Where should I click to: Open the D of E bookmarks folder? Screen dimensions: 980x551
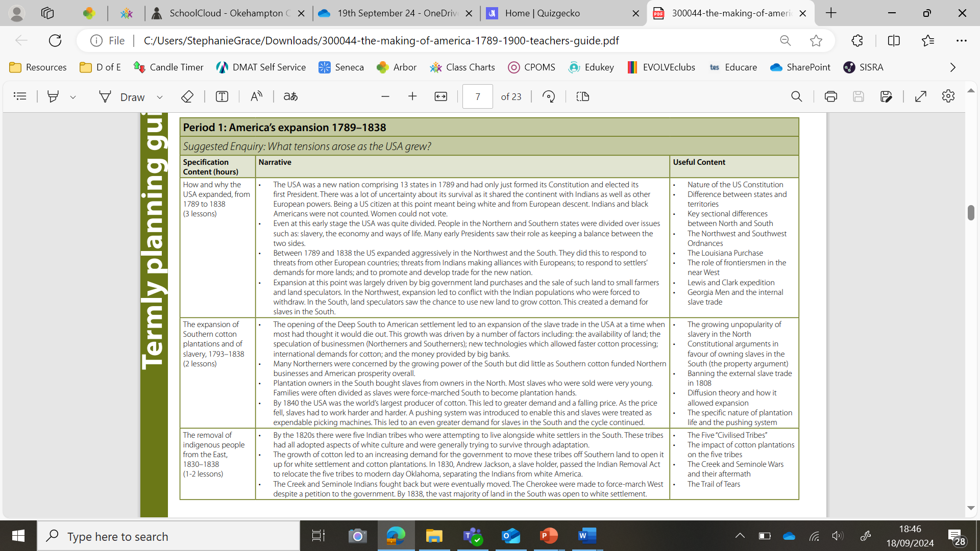point(101,67)
